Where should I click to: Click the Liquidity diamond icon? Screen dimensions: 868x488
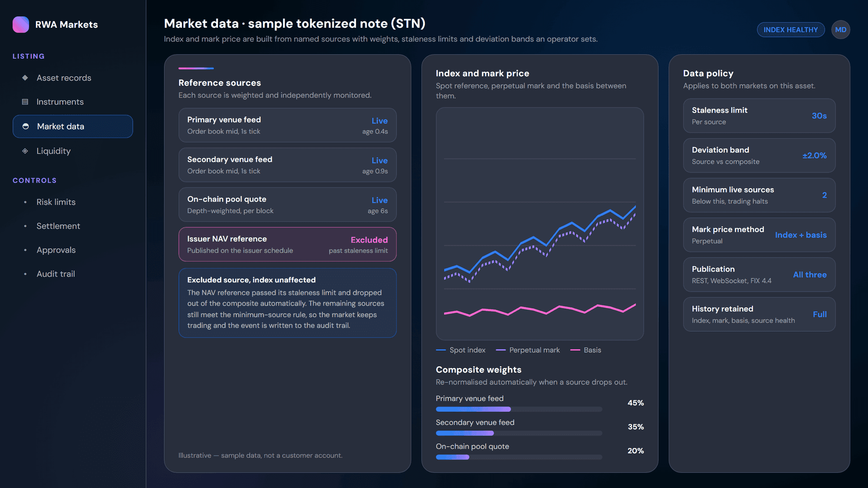(x=25, y=151)
